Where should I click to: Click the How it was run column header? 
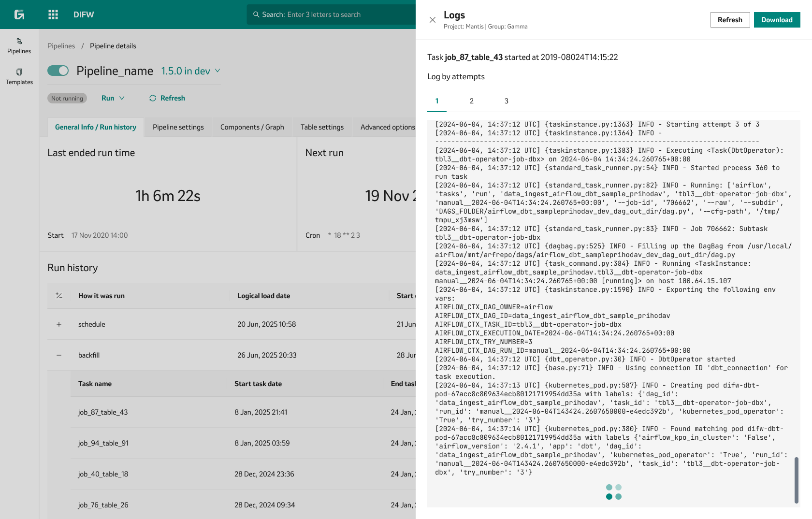tap(101, 296)
